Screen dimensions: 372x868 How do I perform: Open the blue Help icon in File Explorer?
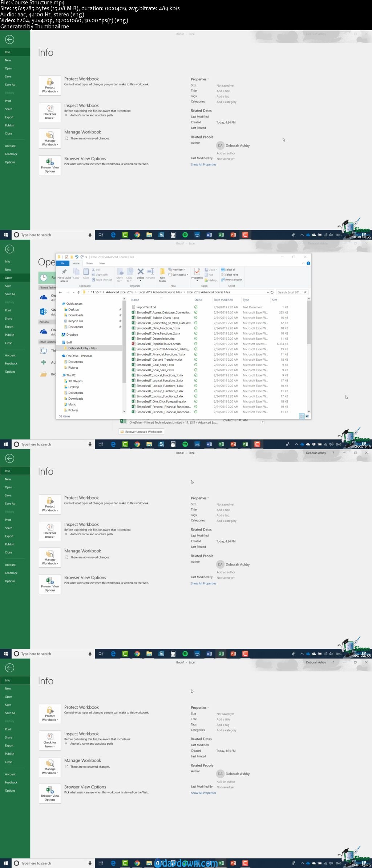(308, 263)
